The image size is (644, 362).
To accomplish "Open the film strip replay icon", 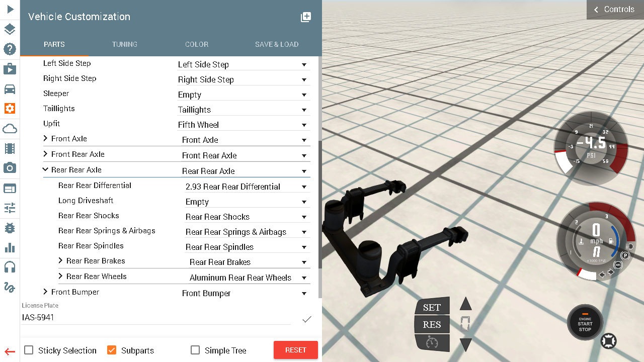I will [x=10, y=148].
